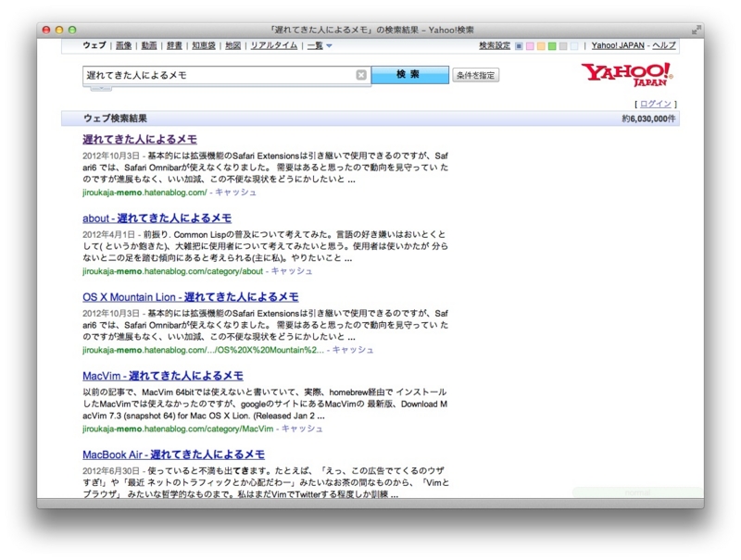Enable the blue theme square
This screenshot has height=560, width=741.
(x=518, y=44)
